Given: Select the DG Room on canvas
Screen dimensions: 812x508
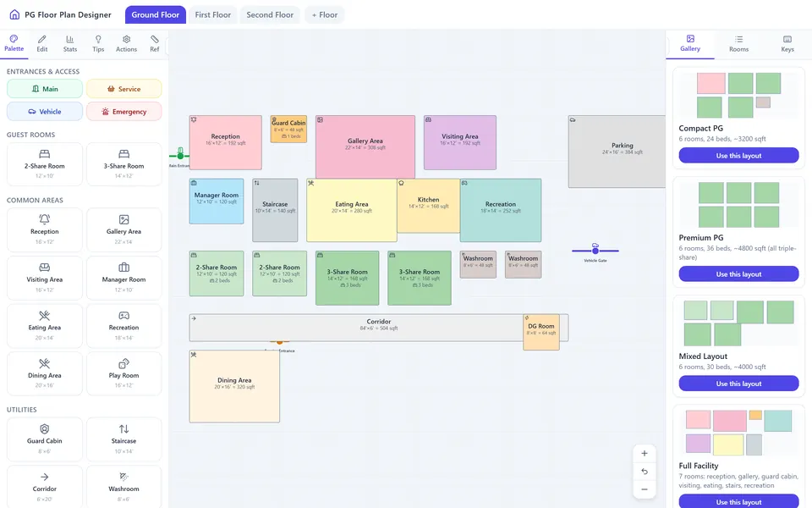Looking at the screenshot, I should tap(541, 332).
